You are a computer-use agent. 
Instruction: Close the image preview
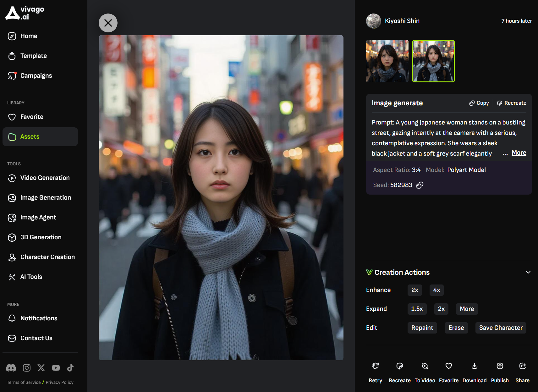(x=108, y=23)
